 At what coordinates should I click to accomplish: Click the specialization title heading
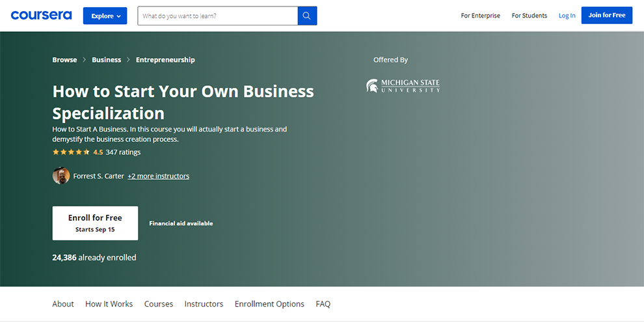pos(183,102)
